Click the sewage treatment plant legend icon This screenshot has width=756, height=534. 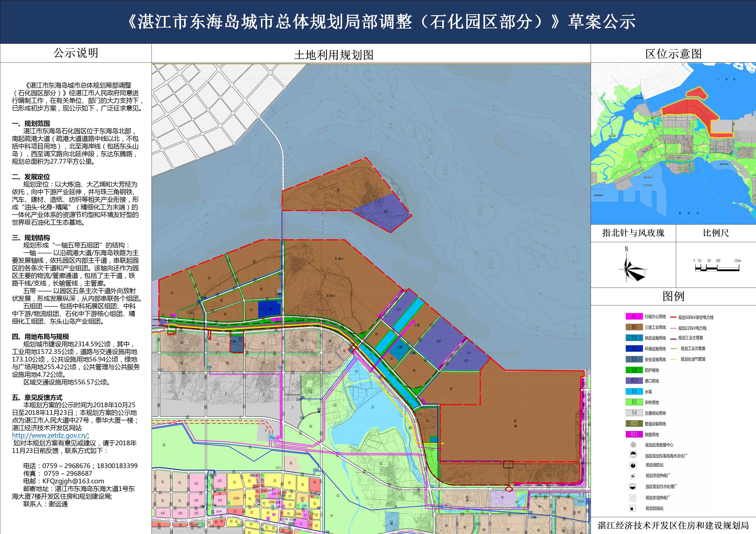point(633,487)
